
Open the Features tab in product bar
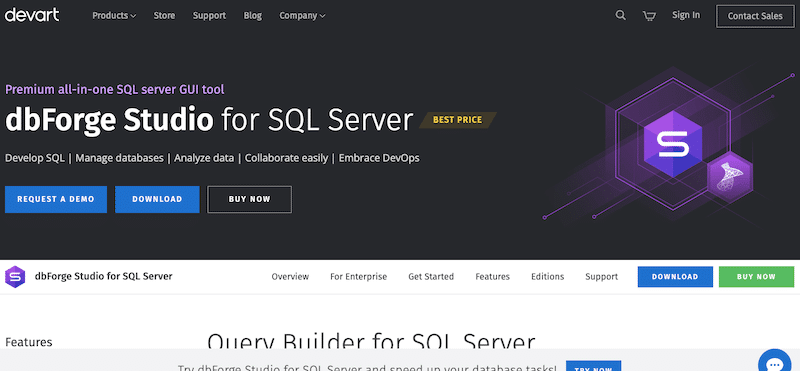point(492,277)
